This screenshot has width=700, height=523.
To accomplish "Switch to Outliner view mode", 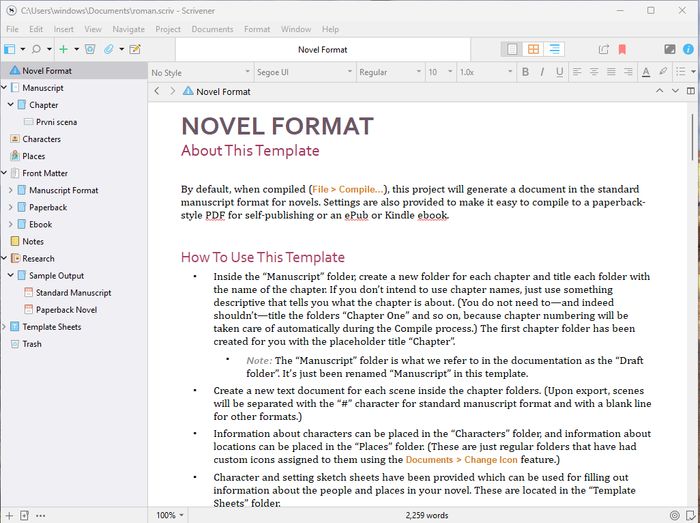I will 554,49.
